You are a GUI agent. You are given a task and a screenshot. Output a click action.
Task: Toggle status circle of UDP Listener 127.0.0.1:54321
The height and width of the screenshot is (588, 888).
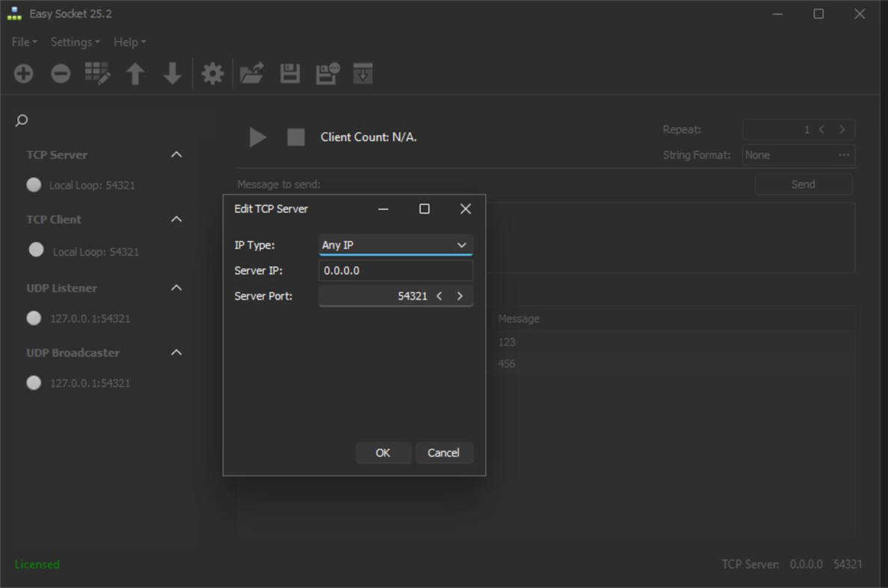tap(34, 318)
